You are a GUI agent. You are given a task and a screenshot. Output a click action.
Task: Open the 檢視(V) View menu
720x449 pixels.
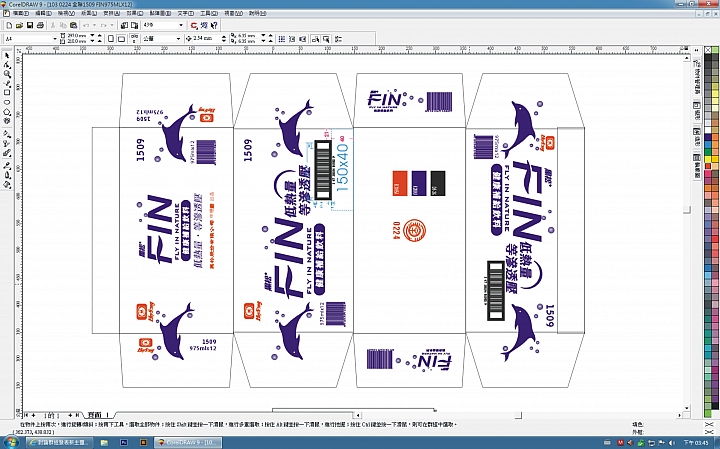tap(66, 13)
